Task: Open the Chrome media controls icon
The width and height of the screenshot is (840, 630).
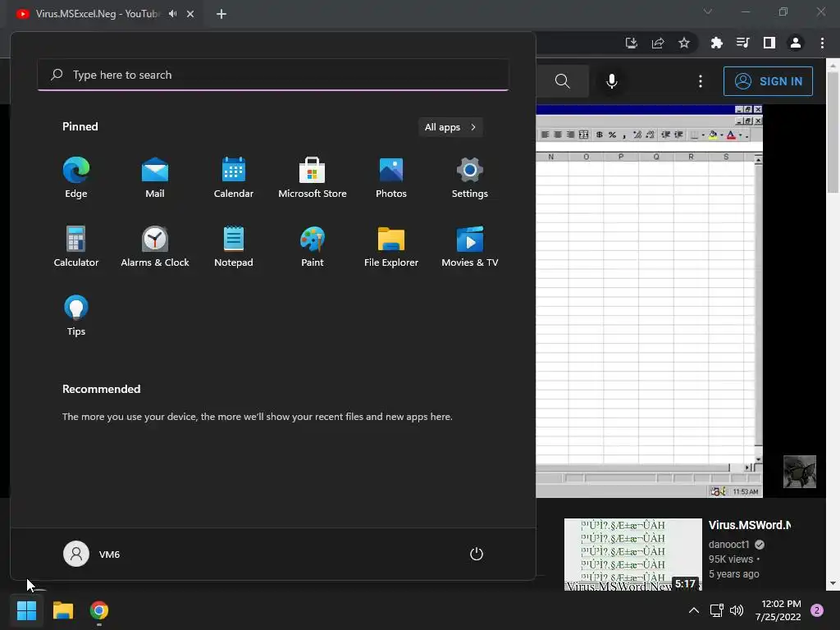Action: pos(743,43)
